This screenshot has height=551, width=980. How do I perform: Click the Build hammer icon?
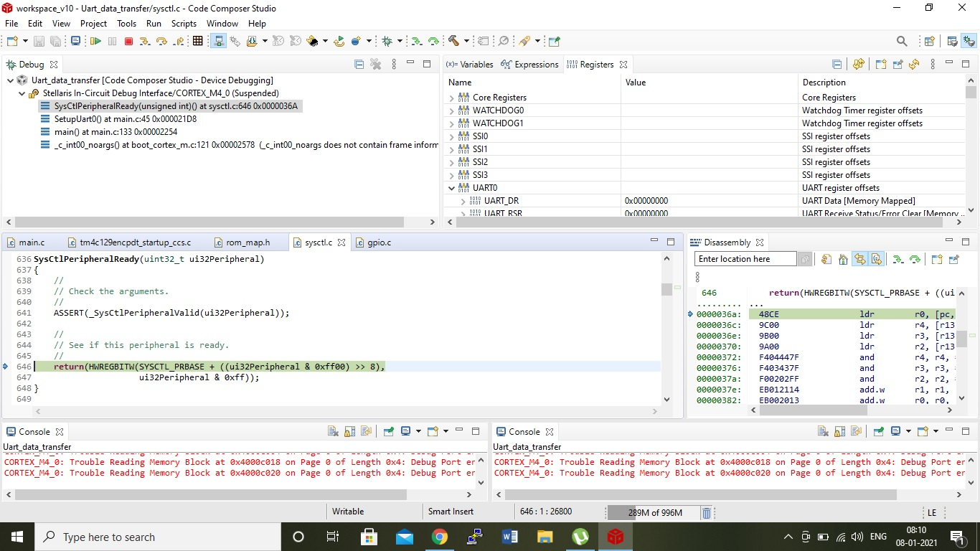click(x=453, y=42)
